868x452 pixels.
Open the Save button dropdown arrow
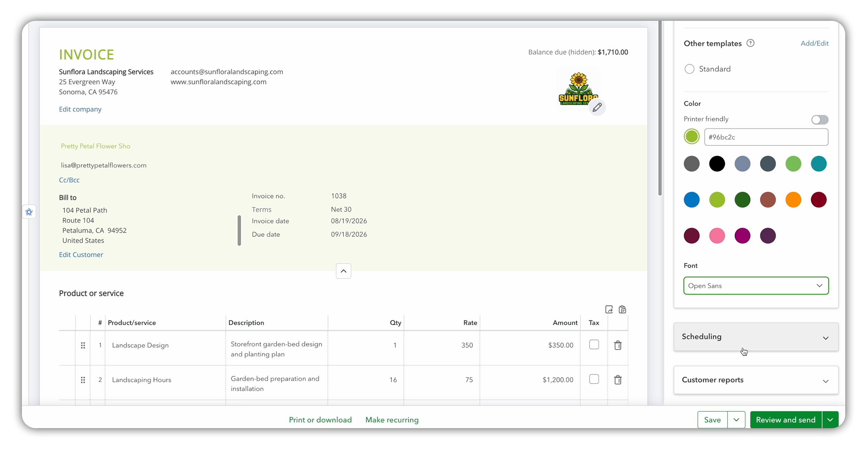(736, 420)
